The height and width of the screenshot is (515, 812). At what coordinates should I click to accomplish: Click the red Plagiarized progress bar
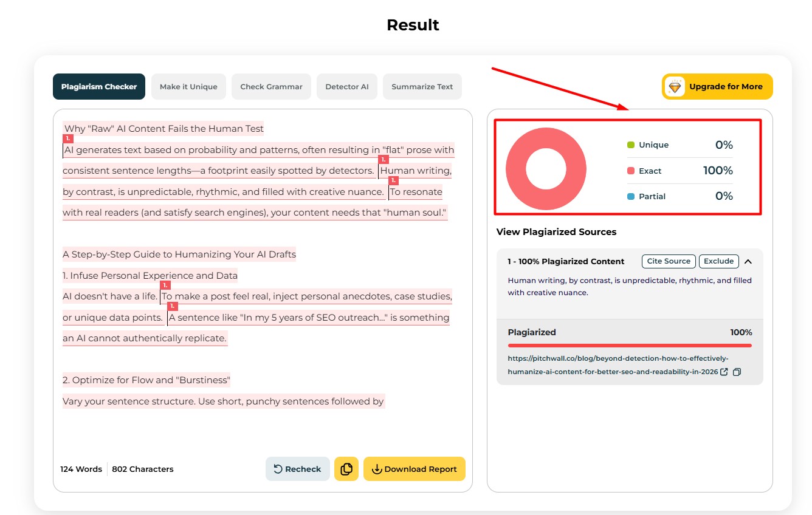(630, 346)
